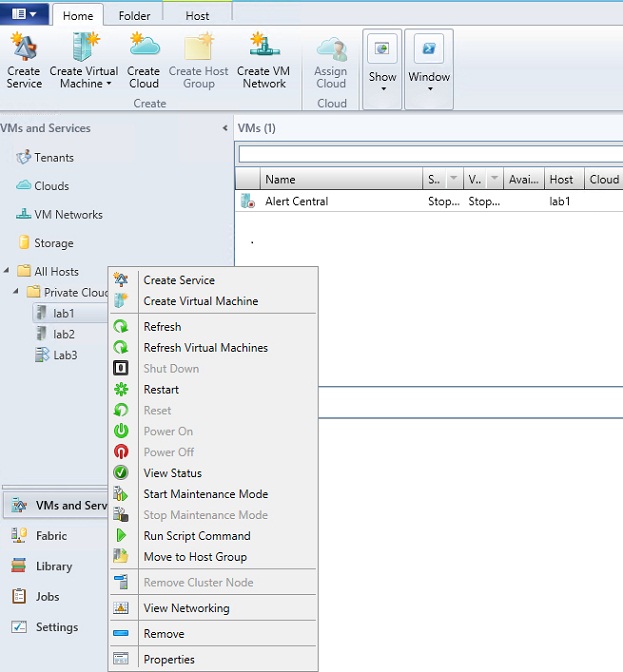The image size is (623, 672).
Task: Choose Create Service from context menu
Action: click(214, 280)
